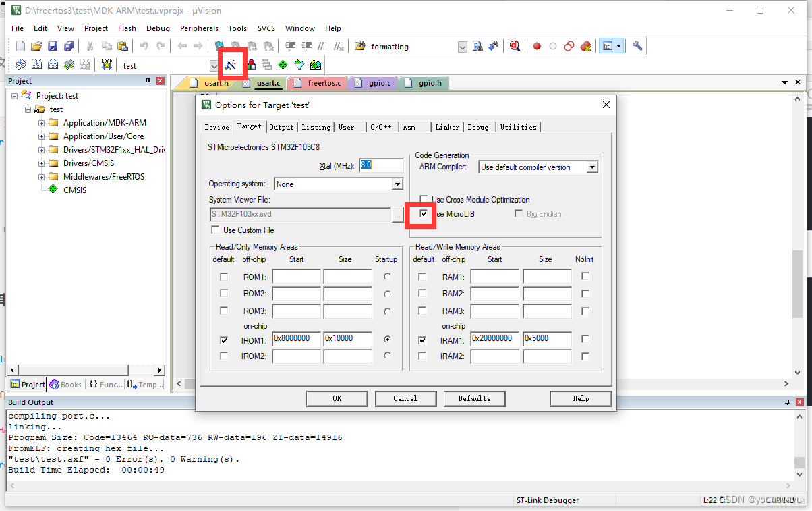Open the Flash menu
Image resolution: width=812 pixels, height=511 pixels.
127,28
